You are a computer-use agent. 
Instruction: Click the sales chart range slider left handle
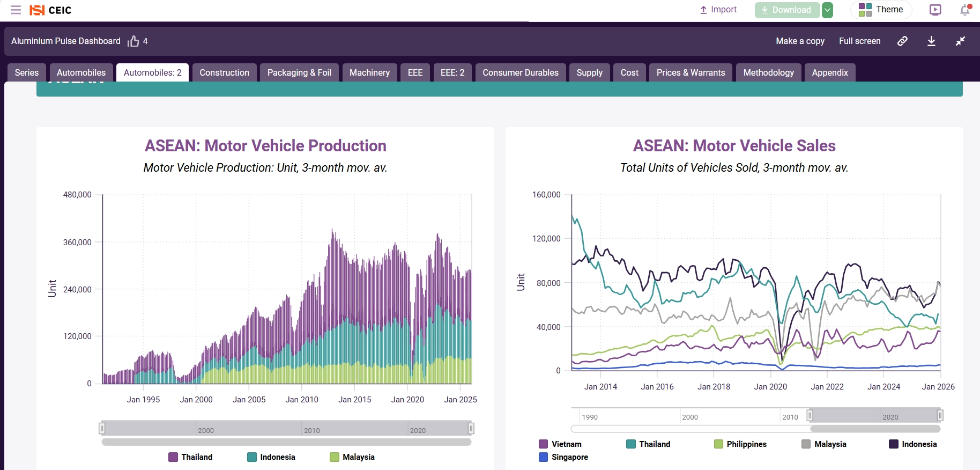point(810,415)
